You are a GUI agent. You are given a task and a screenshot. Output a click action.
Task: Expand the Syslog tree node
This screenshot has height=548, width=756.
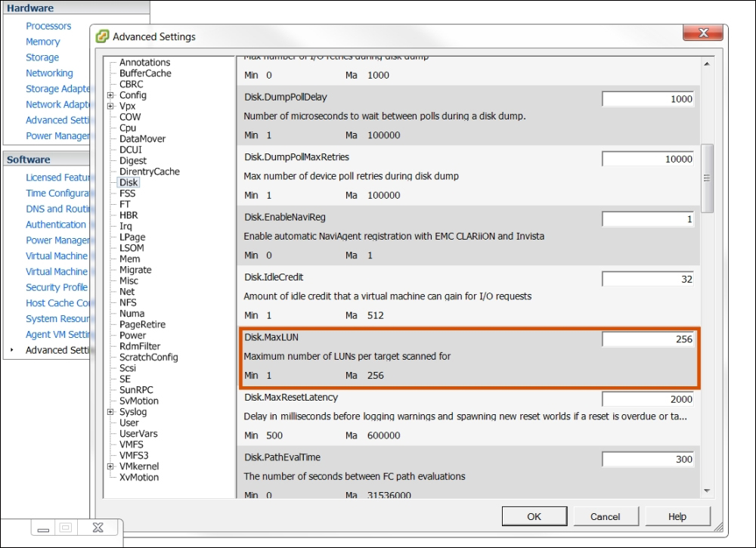110,412
